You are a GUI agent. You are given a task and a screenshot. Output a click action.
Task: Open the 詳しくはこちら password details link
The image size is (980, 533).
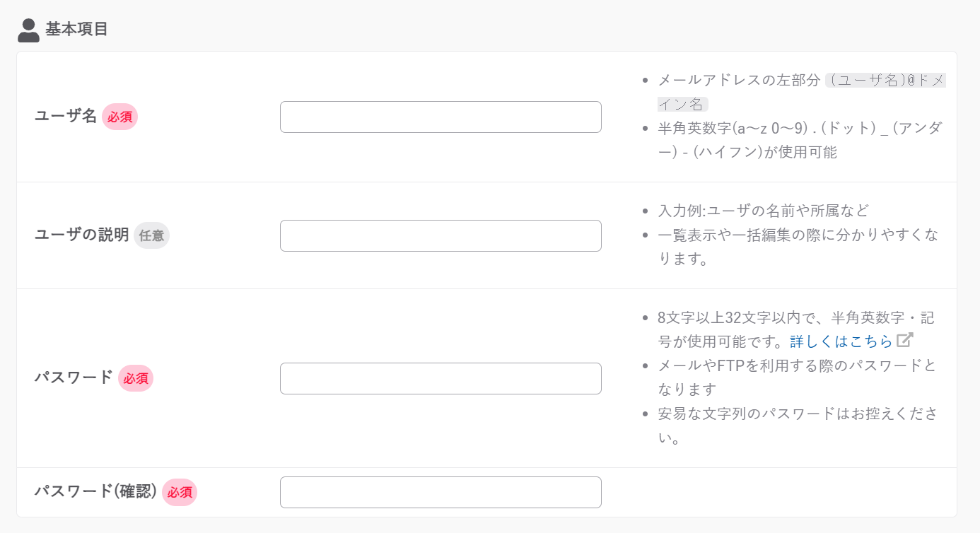[x=841, y=341]
